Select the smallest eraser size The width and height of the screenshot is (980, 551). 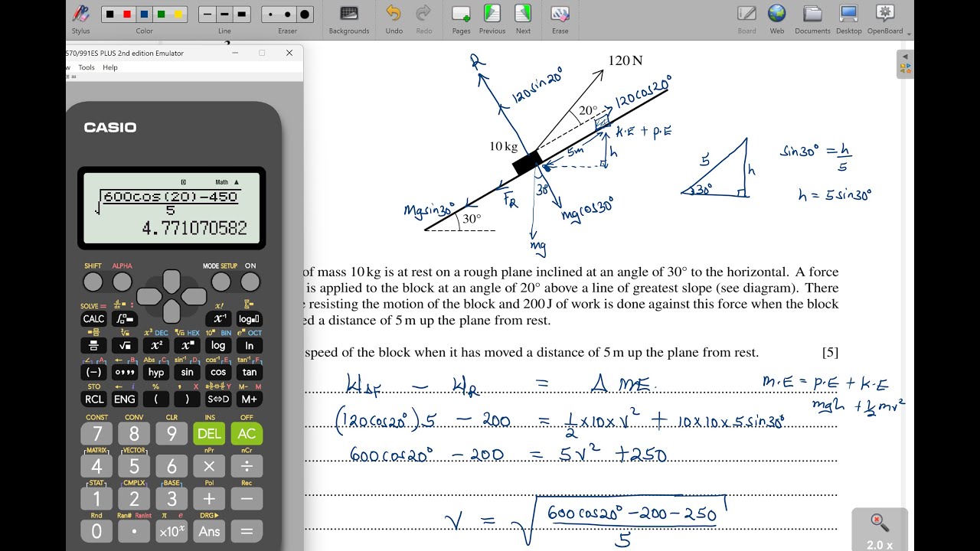point(270,15)
